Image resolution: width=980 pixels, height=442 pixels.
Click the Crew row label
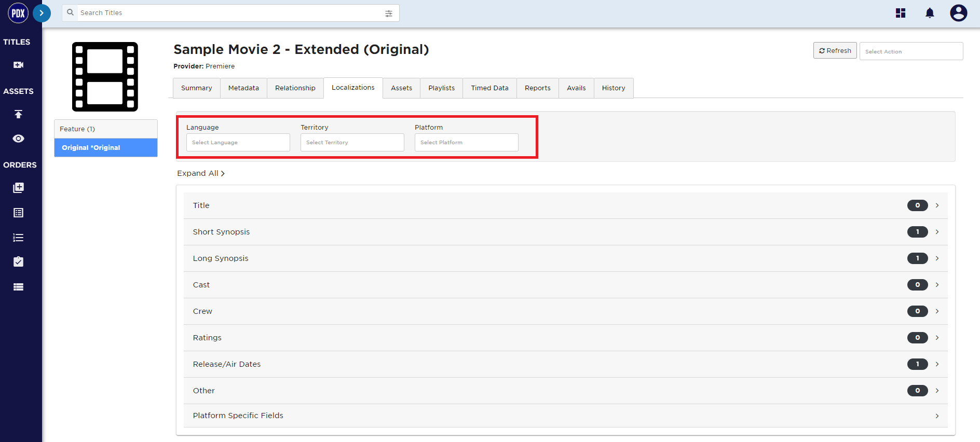202,311
